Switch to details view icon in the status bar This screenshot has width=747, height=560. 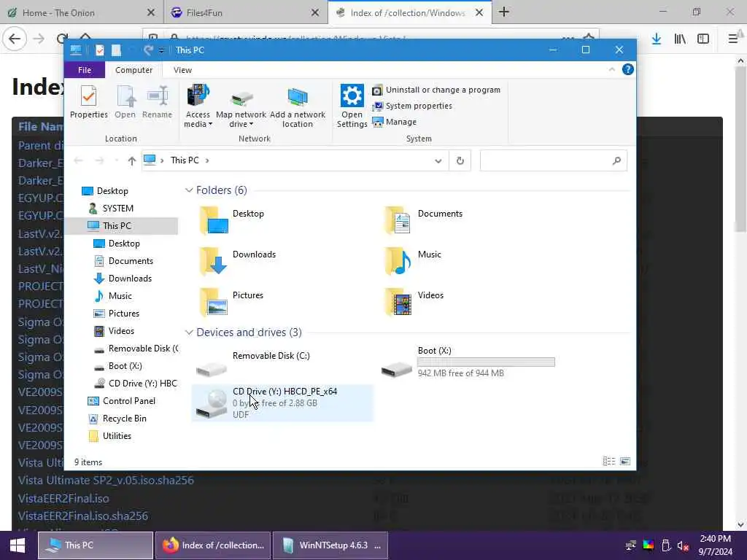pos(609,461)
